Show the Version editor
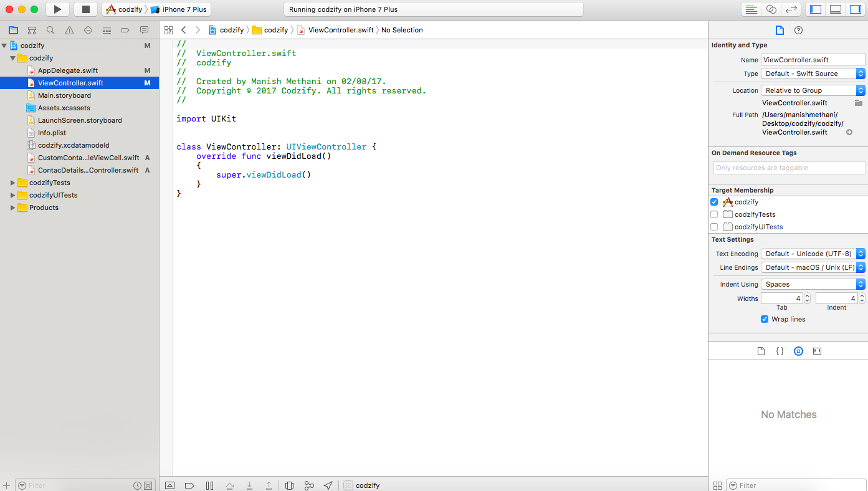Screen dimensions: 868x491 coord(791,9)
